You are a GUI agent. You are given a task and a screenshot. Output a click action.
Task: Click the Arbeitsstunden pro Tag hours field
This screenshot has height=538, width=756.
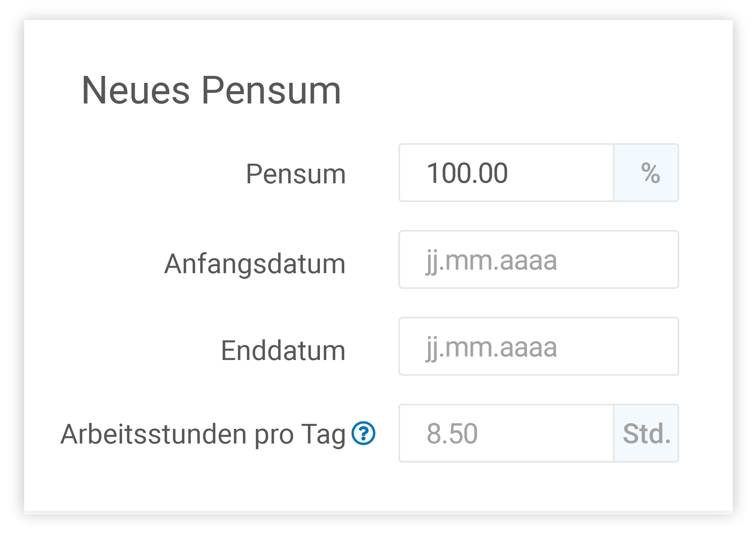coord(506,433)
